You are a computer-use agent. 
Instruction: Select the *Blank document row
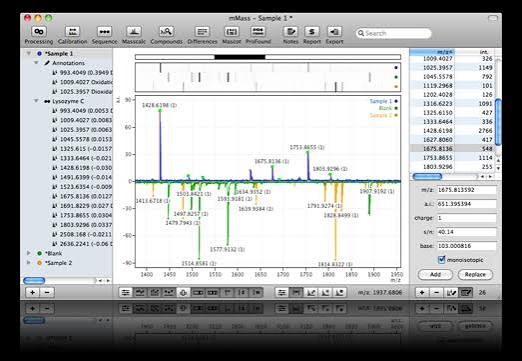(x=67, y=253)
